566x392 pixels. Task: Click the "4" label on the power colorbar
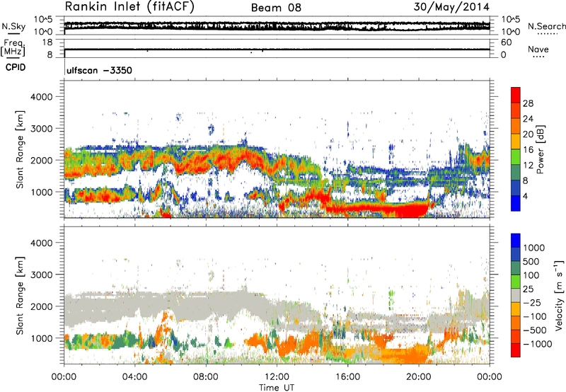click(x=525, y=196)
